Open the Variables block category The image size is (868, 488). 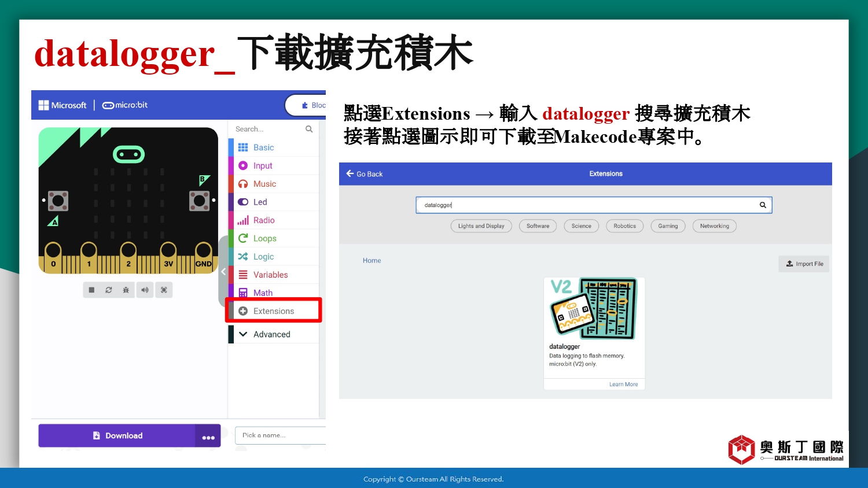coord(274,275)
